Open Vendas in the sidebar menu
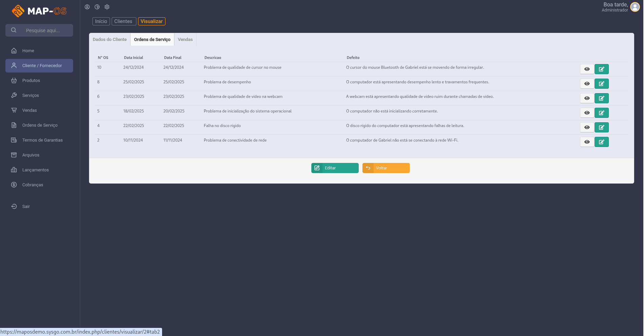 (39, 110)
